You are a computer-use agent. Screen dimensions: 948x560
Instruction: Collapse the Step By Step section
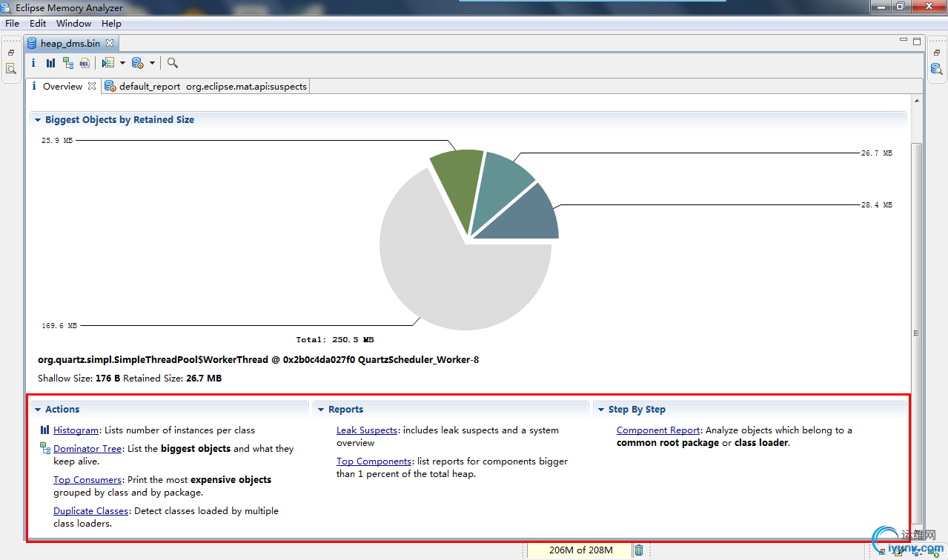(600, 410)
